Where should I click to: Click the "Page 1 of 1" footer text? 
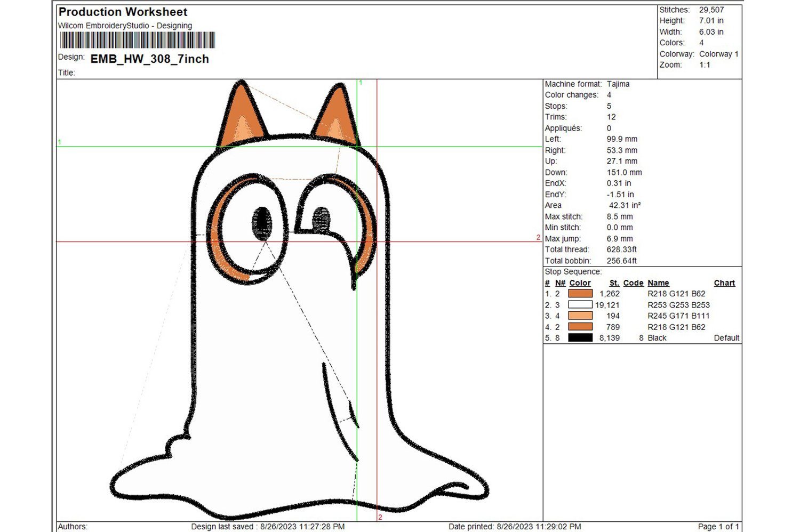tap(718, 527)
